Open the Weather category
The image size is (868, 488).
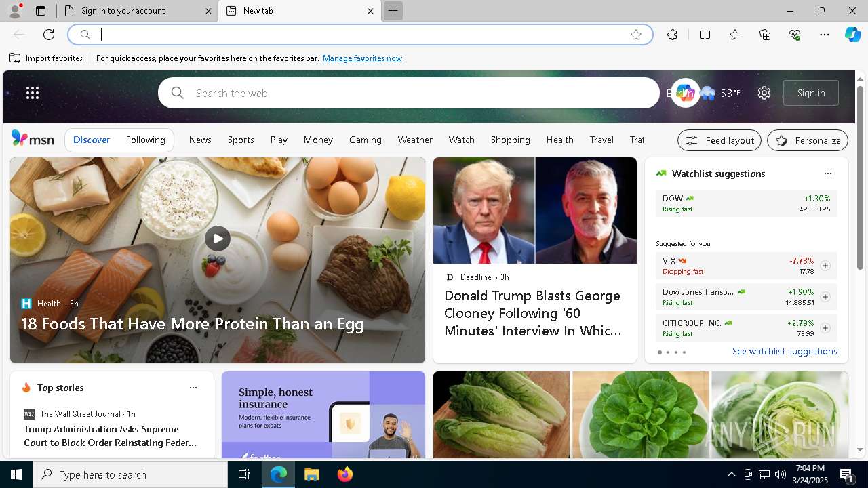pos(415,140)
